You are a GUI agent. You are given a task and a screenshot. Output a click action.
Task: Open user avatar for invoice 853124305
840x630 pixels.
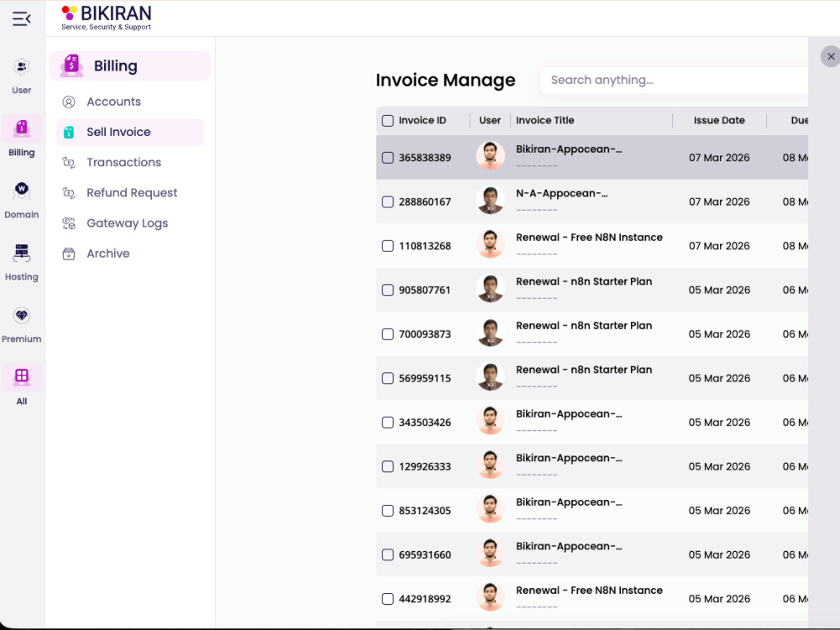(491, 508)
